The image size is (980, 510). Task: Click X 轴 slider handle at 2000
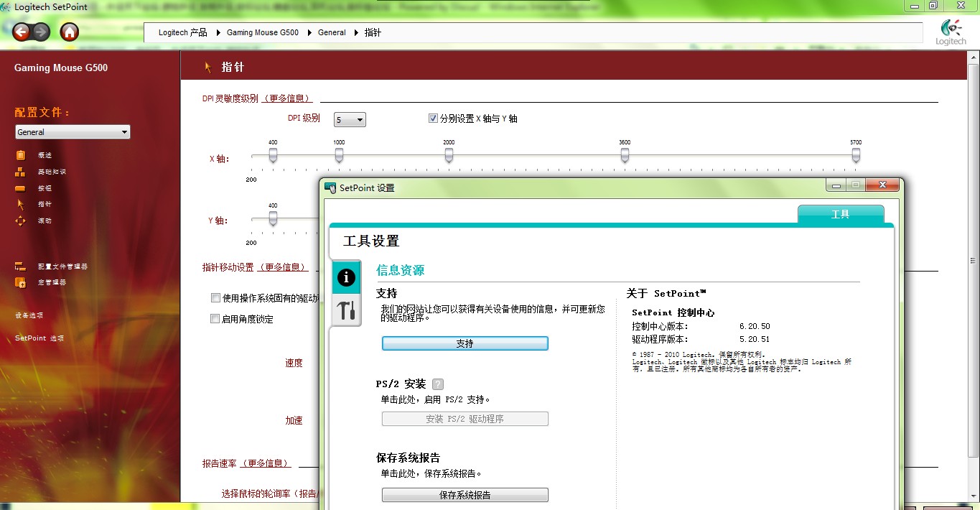click(449, 155)
